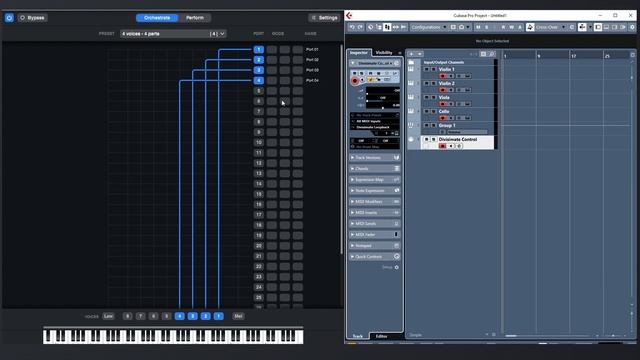Switch to the Perform tab
Viewport: 640px width, 360px height.
pos(195,18)
